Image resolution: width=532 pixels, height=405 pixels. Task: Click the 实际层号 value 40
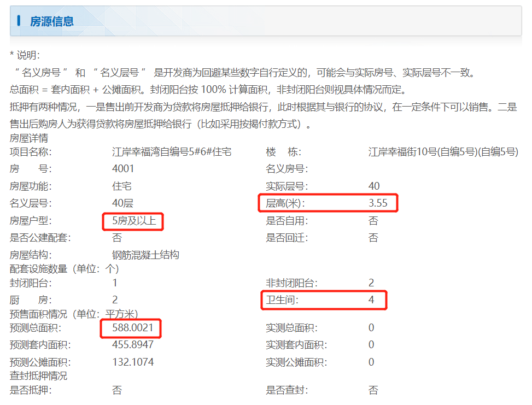click(x=372, y=186)
